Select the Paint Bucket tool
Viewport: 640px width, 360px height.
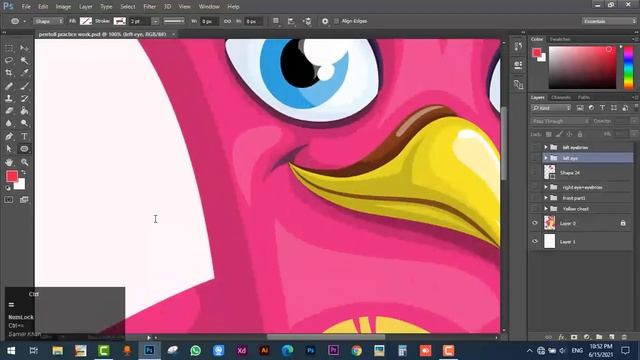pyautogui.click(x=24, y=111)
